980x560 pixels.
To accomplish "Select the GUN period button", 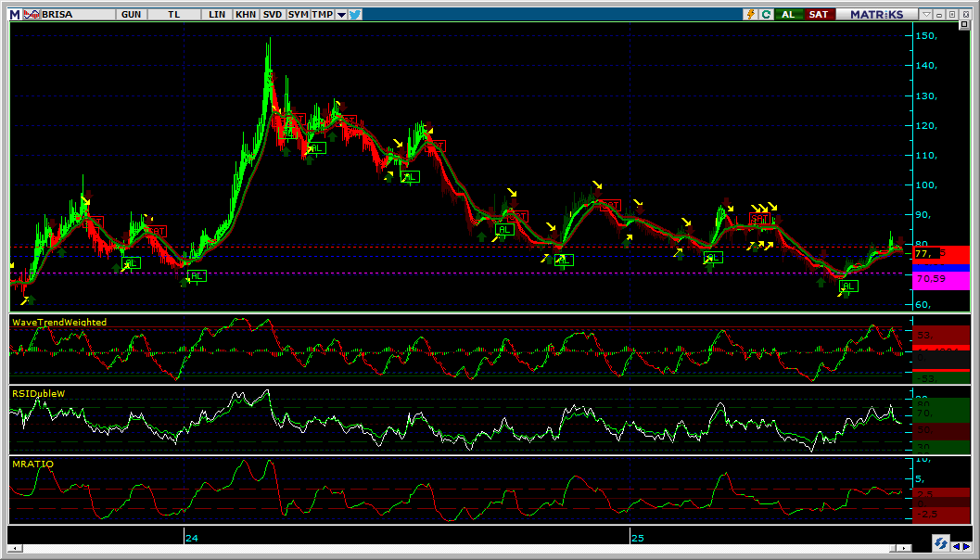I will click(x=131, y=14).
